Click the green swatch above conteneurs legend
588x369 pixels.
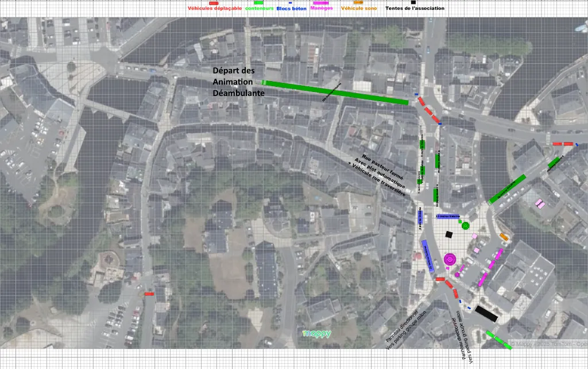(259, 3)
